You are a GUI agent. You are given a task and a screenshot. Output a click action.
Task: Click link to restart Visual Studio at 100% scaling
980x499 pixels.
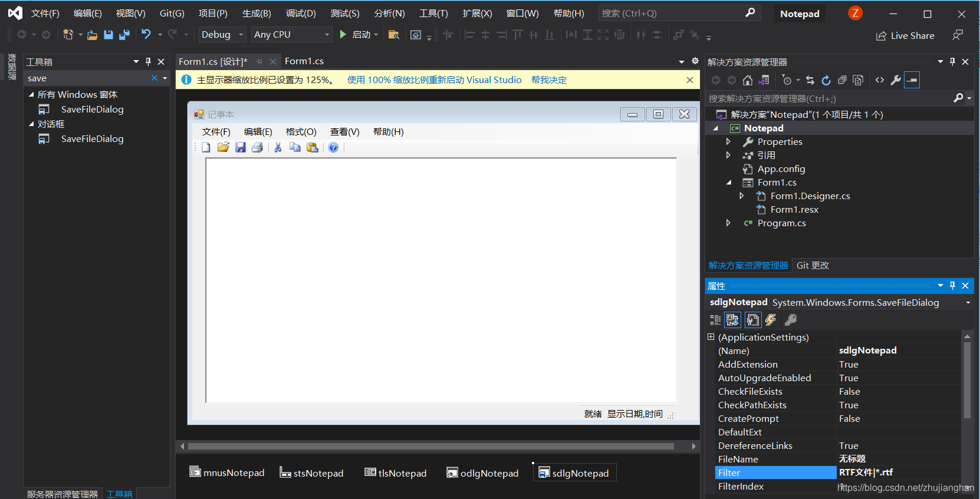(x=435, y=80)
